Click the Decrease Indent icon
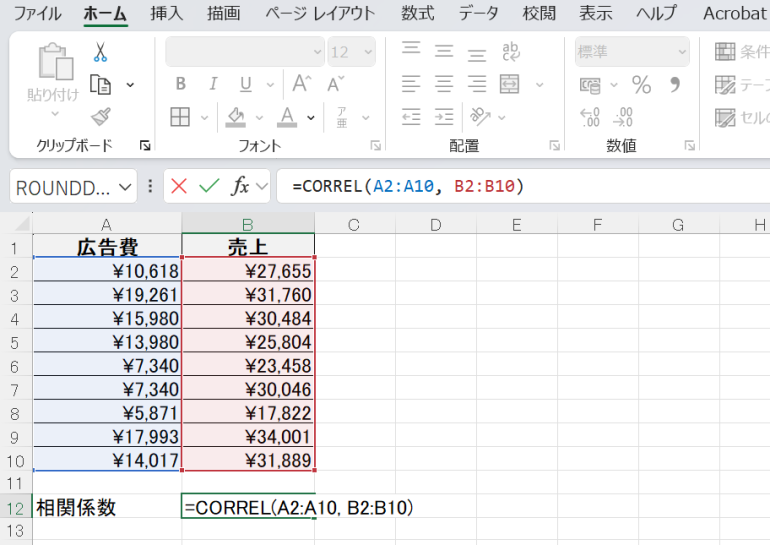 click(411, 117)
